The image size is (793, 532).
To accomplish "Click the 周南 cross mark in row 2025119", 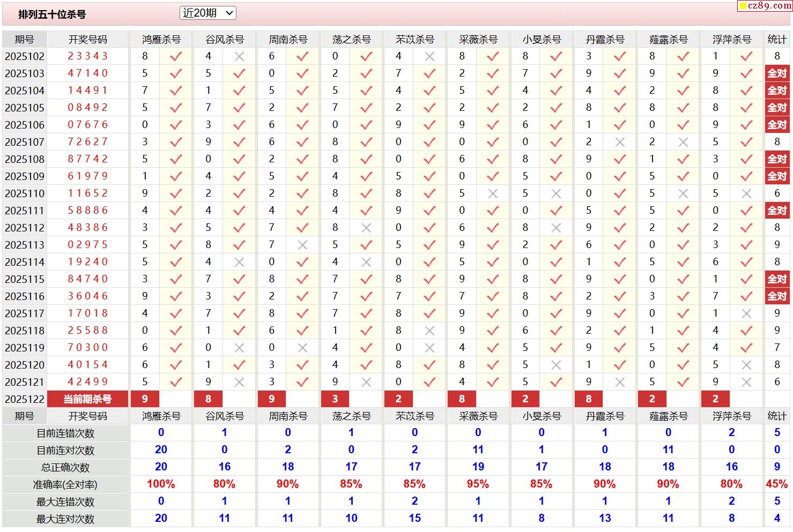I will coord(302,348).
